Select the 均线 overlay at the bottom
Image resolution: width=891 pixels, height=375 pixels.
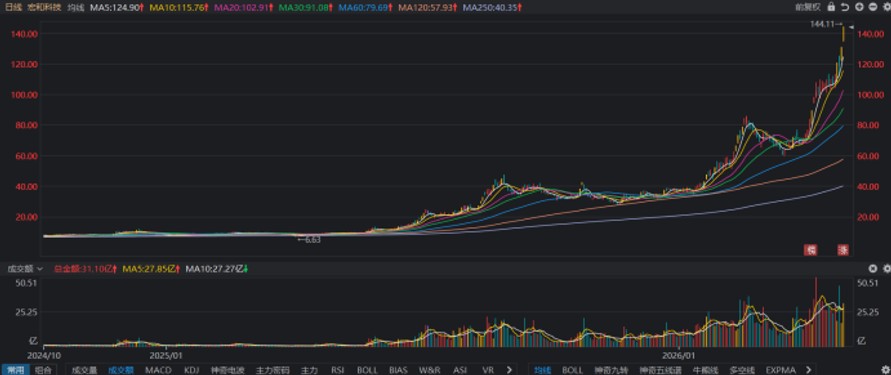point(542,370)
